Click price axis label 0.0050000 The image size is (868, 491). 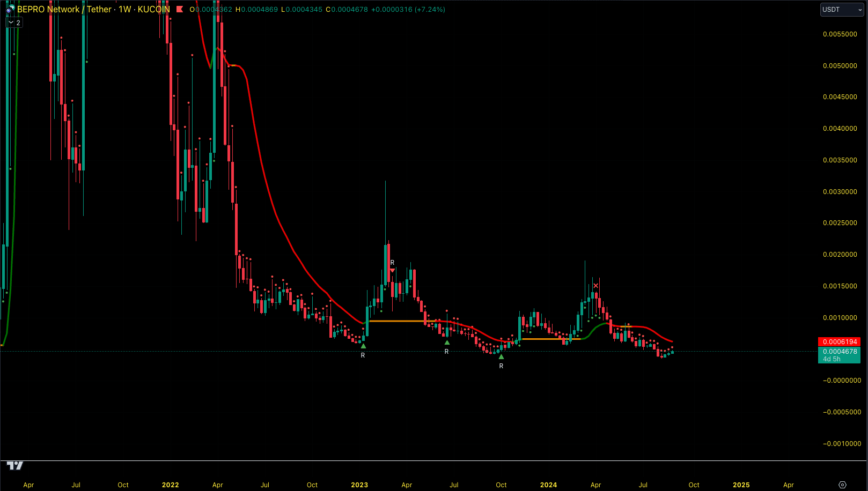(x=840, y=65)
